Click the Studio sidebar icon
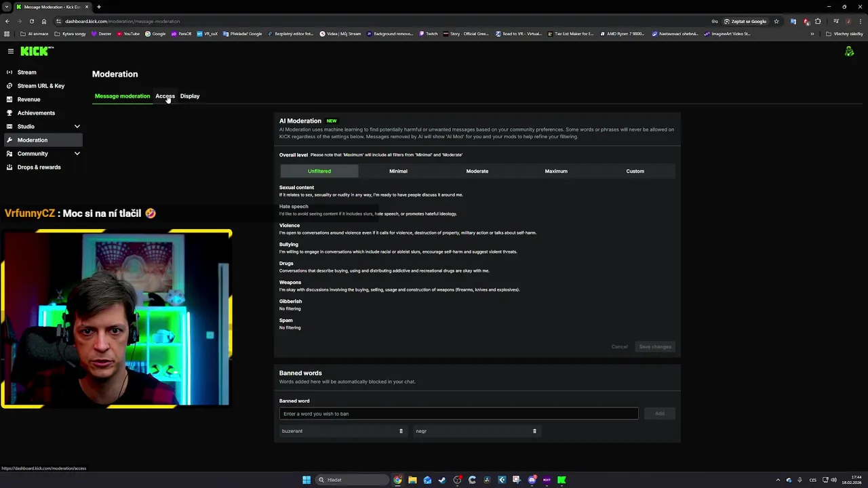868x488 pixels. 9,126
